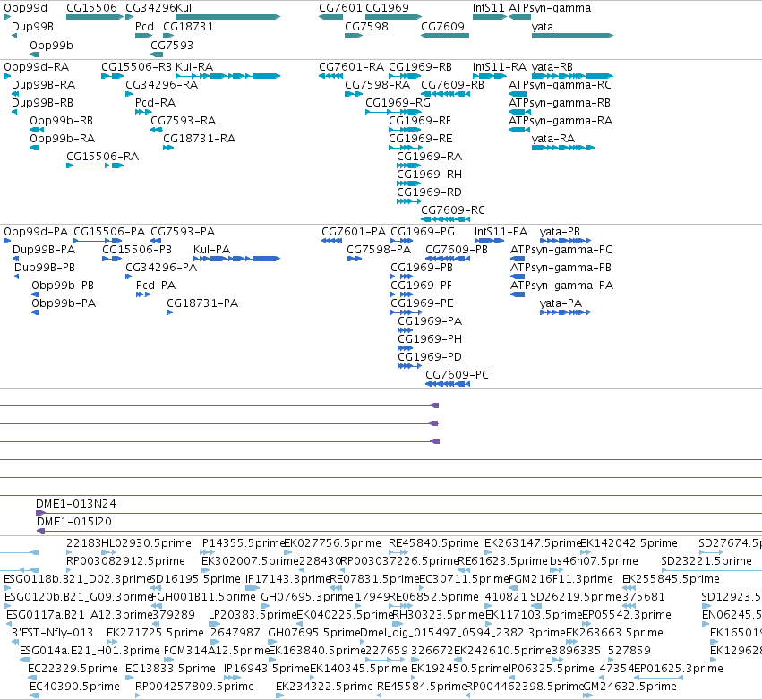The image size is (762, 700).
Task: Select transcript CG7601-RA label
Action: coord(351,66)
